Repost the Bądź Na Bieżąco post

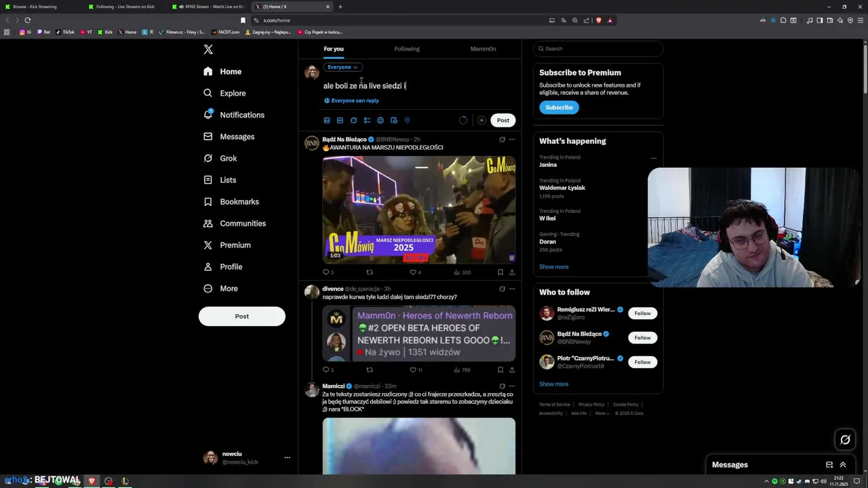point(370,272)
